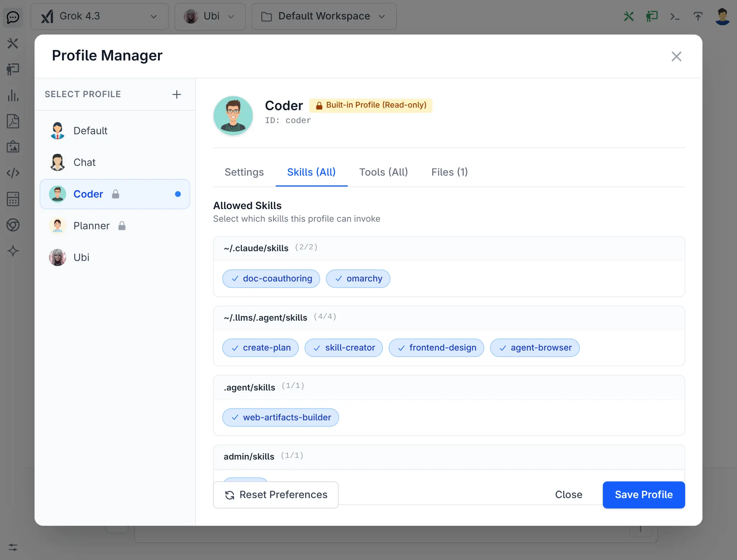Open the PDF document sidebar icon
737x560 pixels.
tap(13, 121)
